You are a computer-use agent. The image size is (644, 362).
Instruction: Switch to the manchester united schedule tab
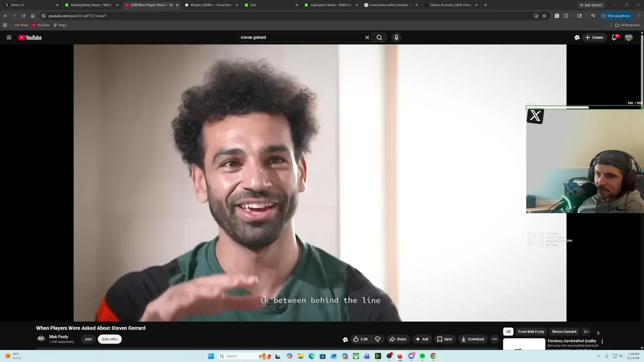[391, 5]
